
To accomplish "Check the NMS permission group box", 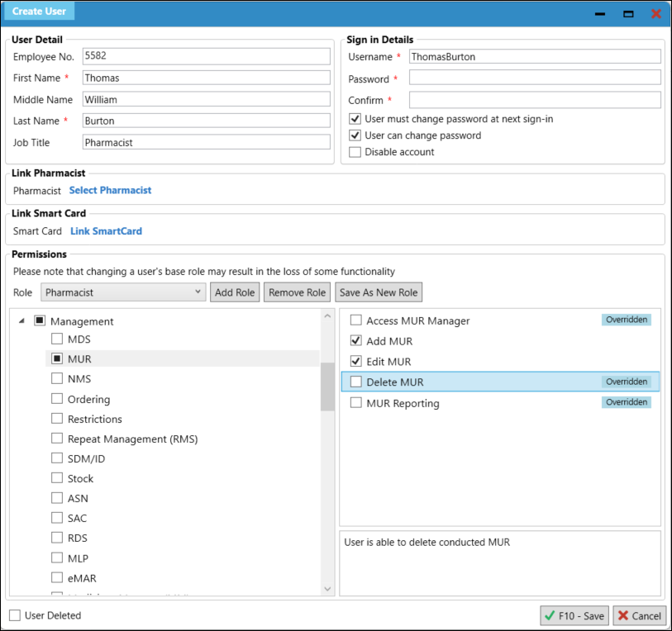I will click(x=57, y=378).
